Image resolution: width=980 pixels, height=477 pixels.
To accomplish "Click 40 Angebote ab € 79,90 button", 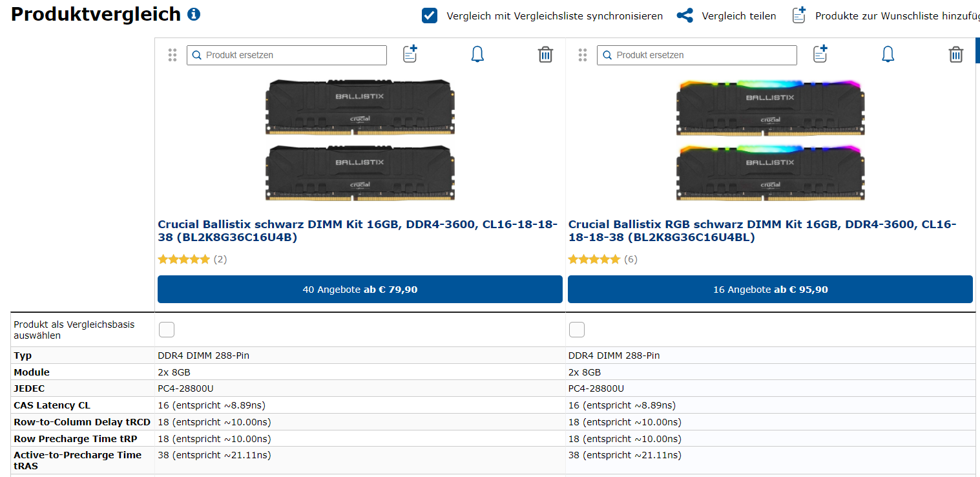I will pyautogui.click(x=360, y=289).
